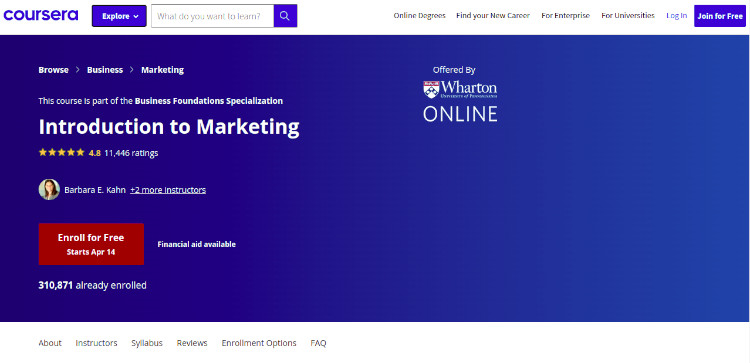
Task: Open Find your New Career link
Action: tap(493, 16)
